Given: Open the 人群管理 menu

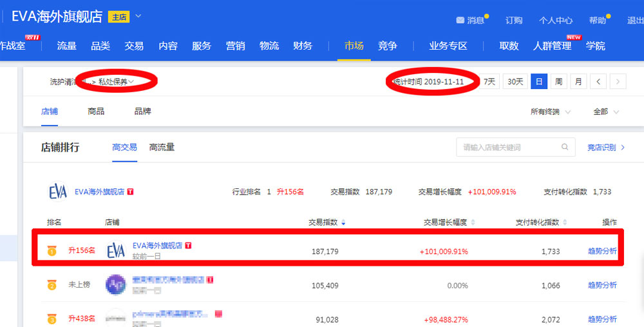Looking at the screenshot, I should point(552,46).
